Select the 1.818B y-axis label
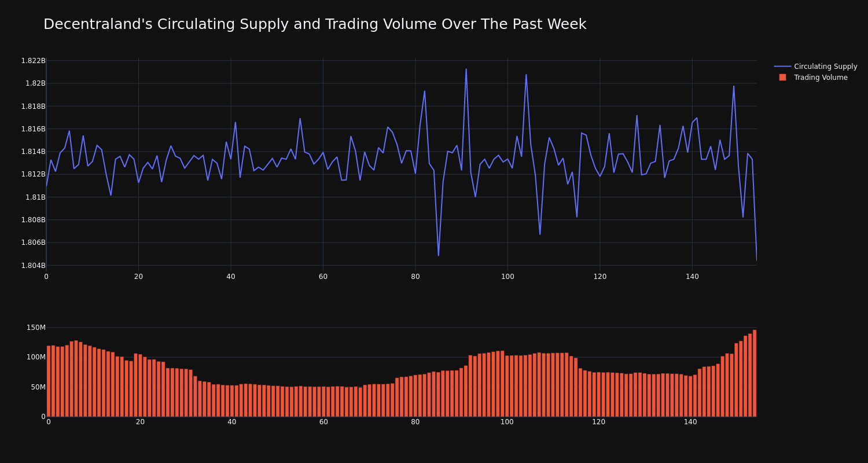868x463 pixels. coord(33,106)
